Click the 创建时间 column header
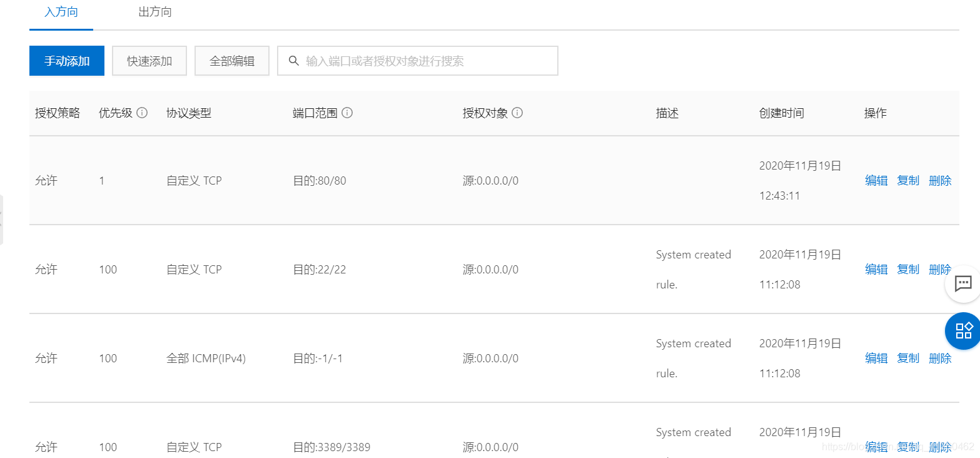The height and width of the screenshot is (458, 980). [x=782, y=113]
